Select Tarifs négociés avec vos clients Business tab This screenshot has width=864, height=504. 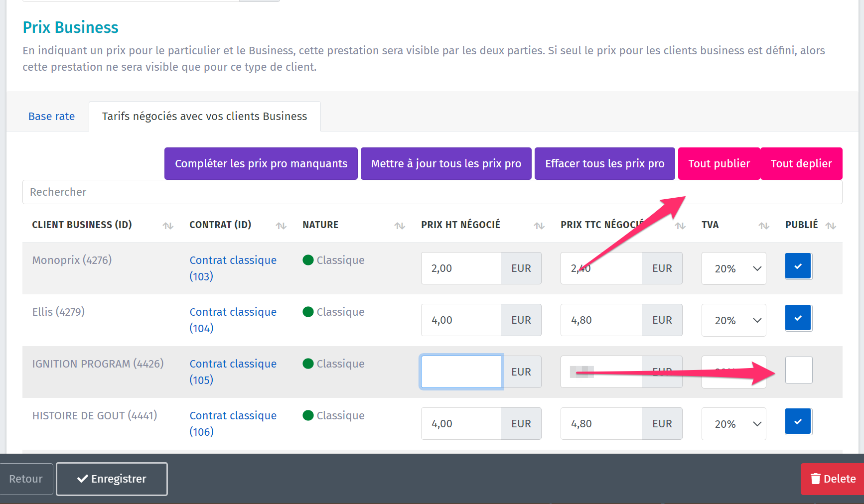(x=204, y=117)
